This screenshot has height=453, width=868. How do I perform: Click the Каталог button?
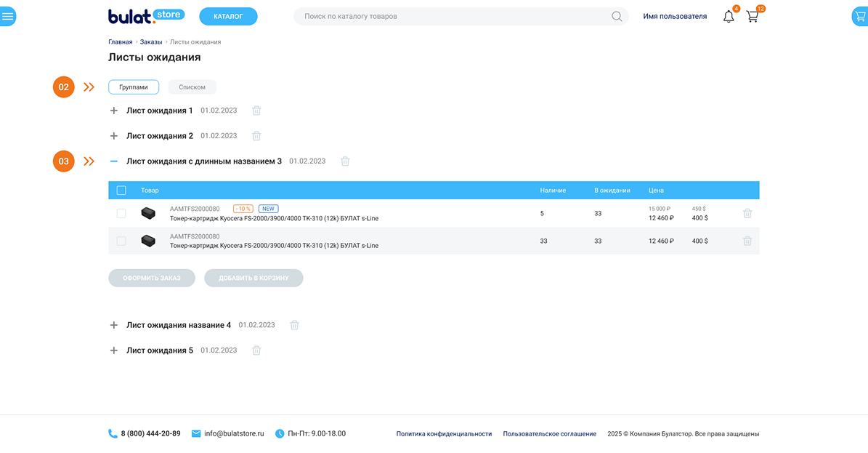(x=228, y=16)
